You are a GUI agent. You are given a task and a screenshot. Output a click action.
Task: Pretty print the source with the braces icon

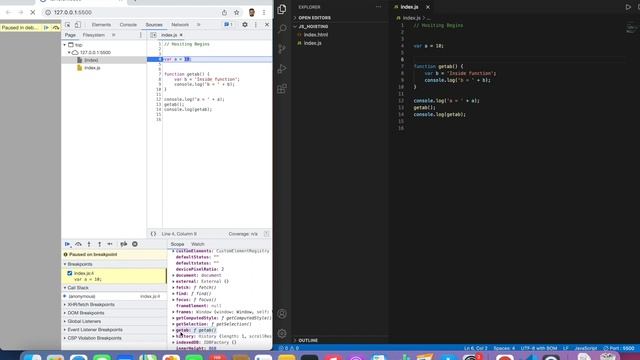click(x=153, y=234)
